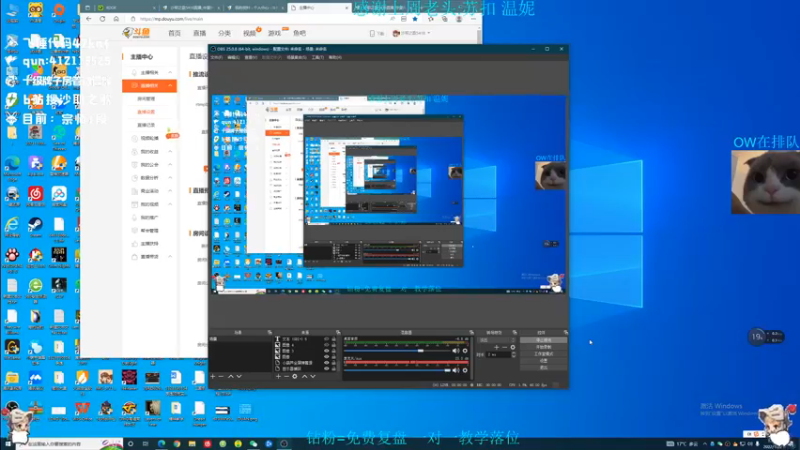Move source down with the arrow in OBS Sources toolbar
Image resolution: width=800 pixels, height=450 pixels.
(x=313, y=376)
